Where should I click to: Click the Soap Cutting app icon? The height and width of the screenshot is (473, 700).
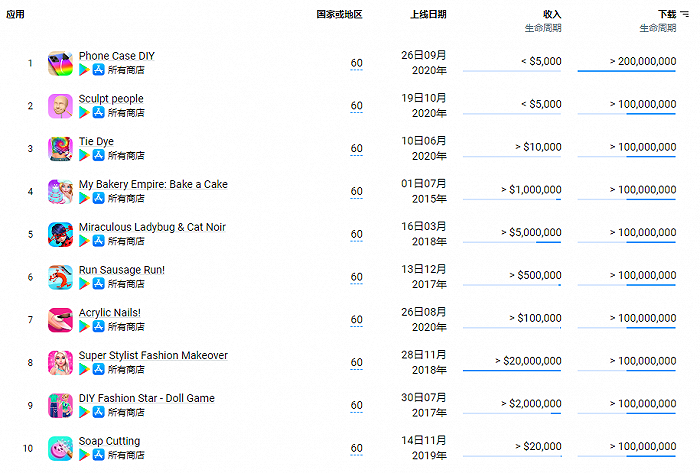click(x=60, y=448)
